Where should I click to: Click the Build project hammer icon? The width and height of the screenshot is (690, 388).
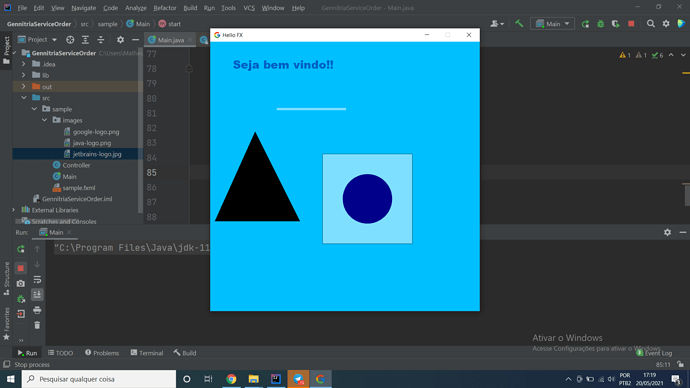(519, 24)
